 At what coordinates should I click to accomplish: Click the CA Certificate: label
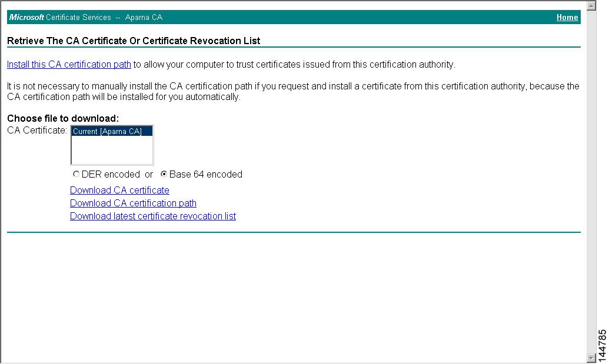[37, 131]
